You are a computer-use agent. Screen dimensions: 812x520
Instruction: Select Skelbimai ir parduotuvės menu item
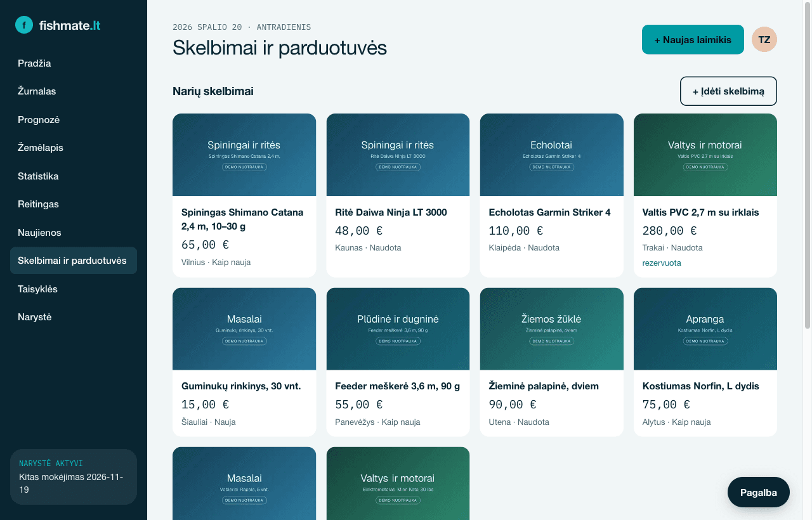(74, 261)
